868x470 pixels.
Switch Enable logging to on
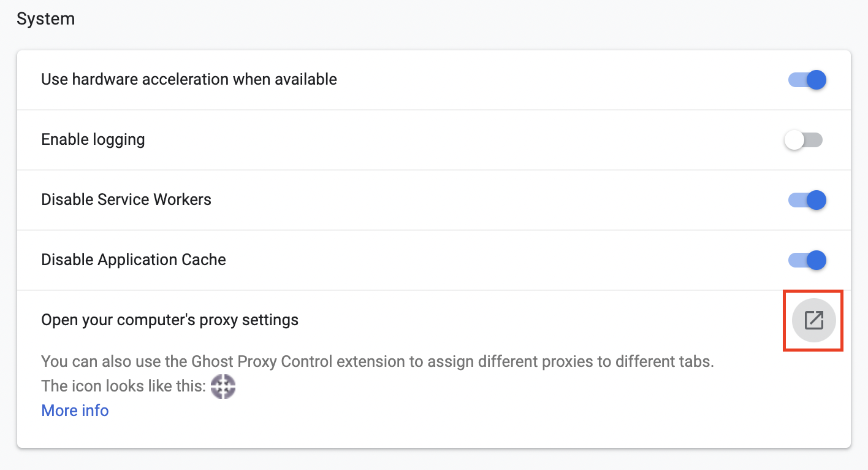tap(804, 140)
